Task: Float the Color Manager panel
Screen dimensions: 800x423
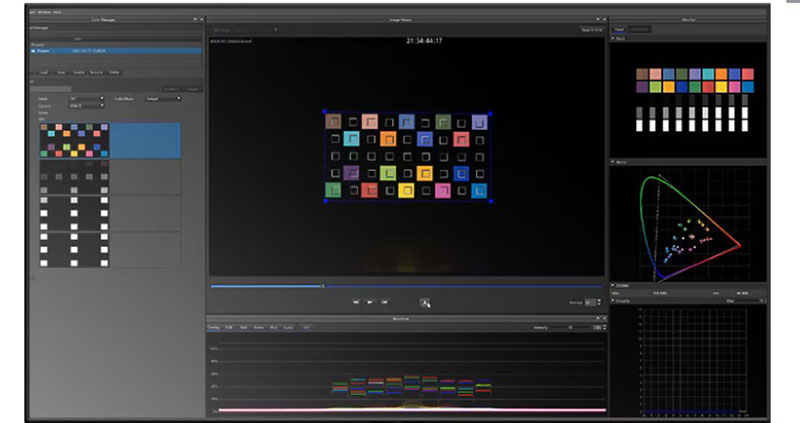Action: click(195, 19)
